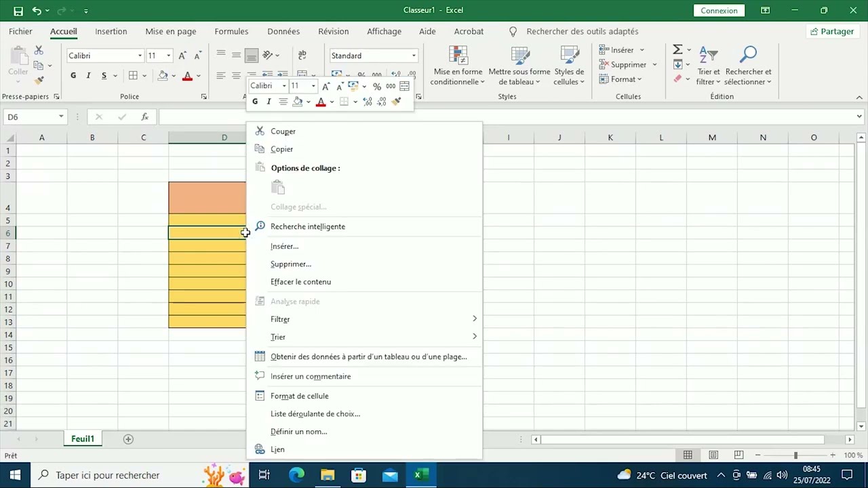Viewport: 868px width, 488px height.
Task: Open the Standard number format dropdown
Action: click(x=414, y=56)
